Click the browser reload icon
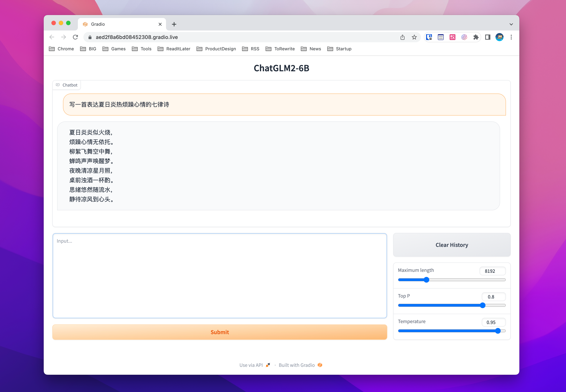This screenshot has width=566, height=392. (75, 37)
